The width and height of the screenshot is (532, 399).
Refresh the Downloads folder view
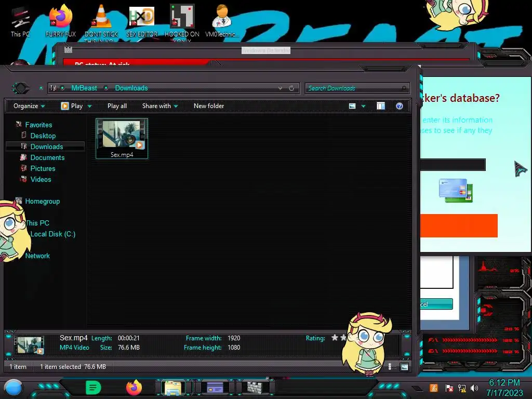tap(291, 88)
